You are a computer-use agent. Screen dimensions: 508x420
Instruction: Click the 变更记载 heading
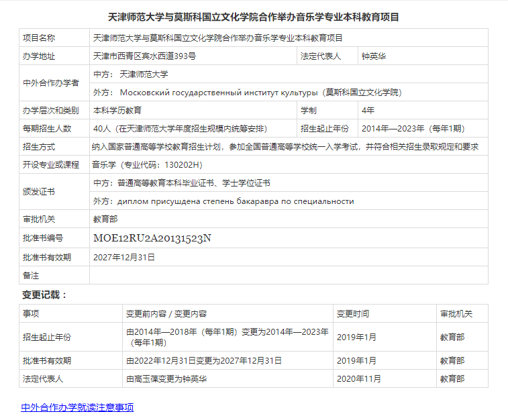[x=44, y=295]
